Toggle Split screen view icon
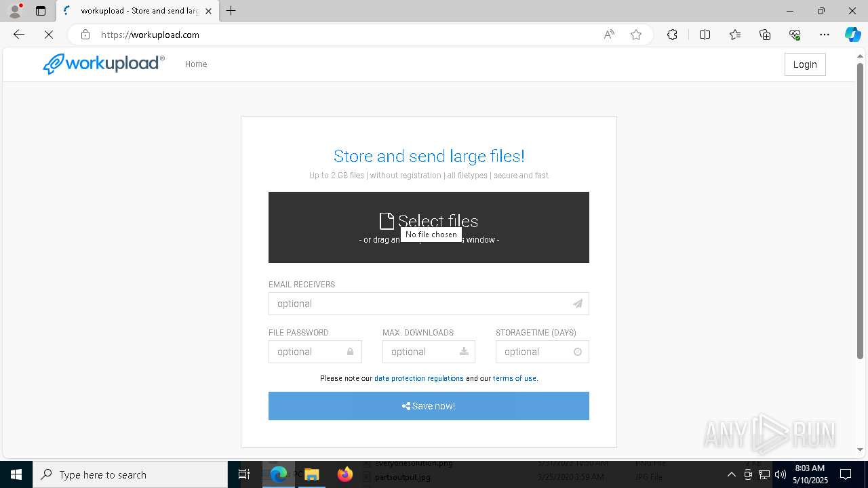868x488 pixels. (705, 35)
